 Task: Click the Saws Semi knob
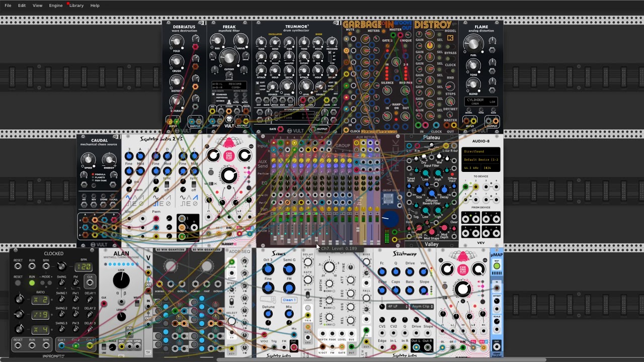(x=289, y=269)
